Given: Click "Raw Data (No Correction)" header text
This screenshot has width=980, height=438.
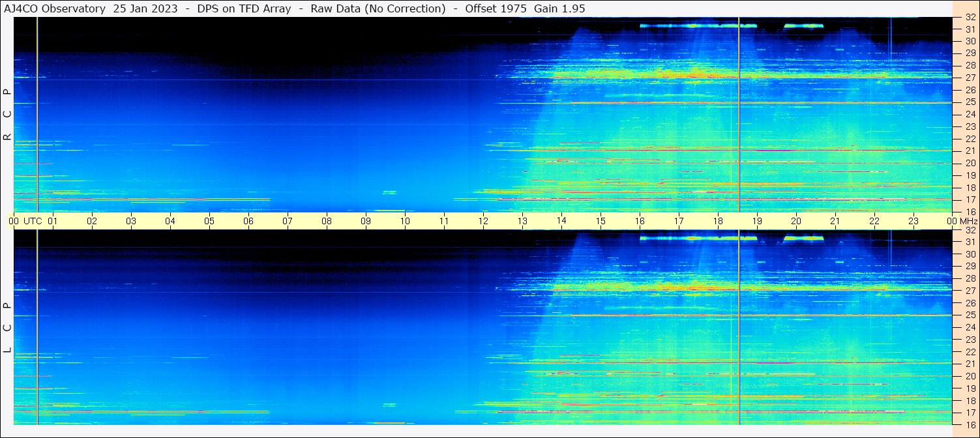Looking at the screenshot, I should [x=378, y=8].
